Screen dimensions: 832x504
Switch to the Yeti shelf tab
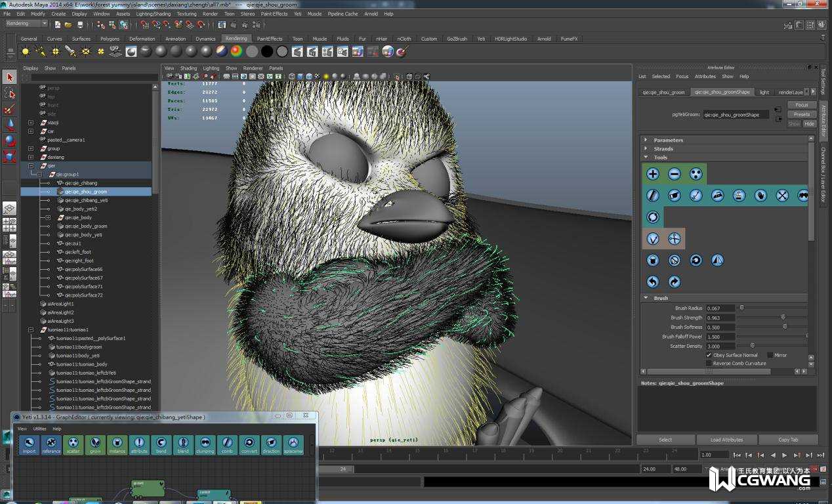(481, 39)
